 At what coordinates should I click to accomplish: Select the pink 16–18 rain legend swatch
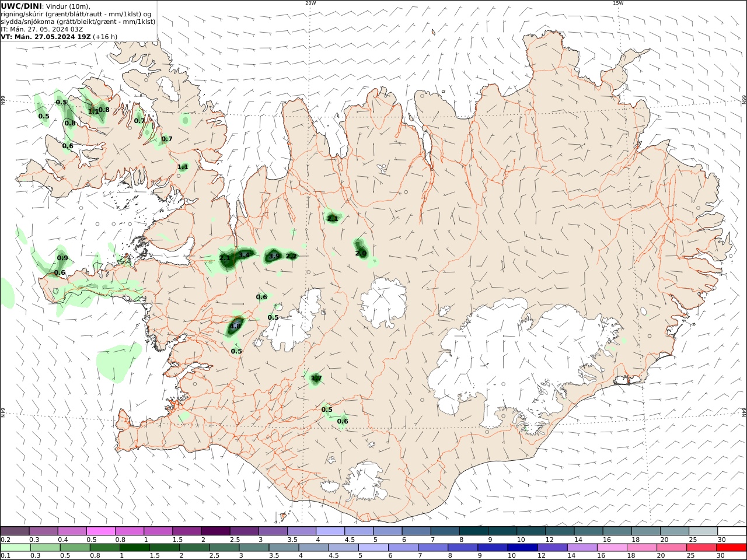coord(612,548)
